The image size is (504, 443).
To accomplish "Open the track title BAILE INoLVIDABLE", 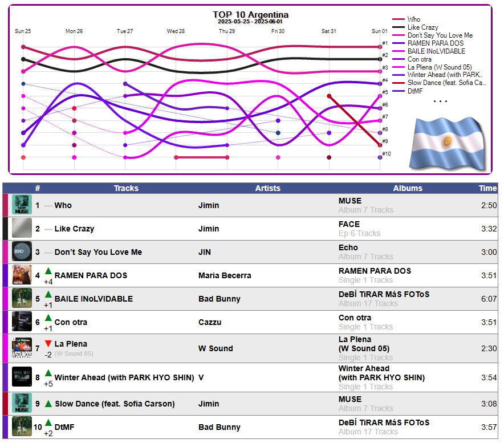I will (94, 299).
